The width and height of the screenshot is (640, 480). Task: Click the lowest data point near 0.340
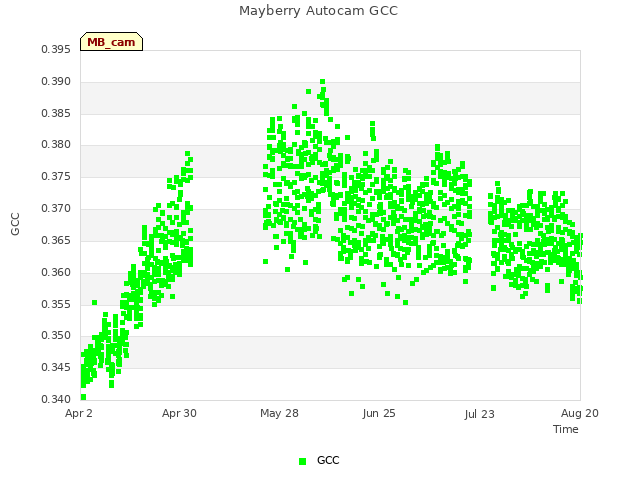(x=83, y=397)
